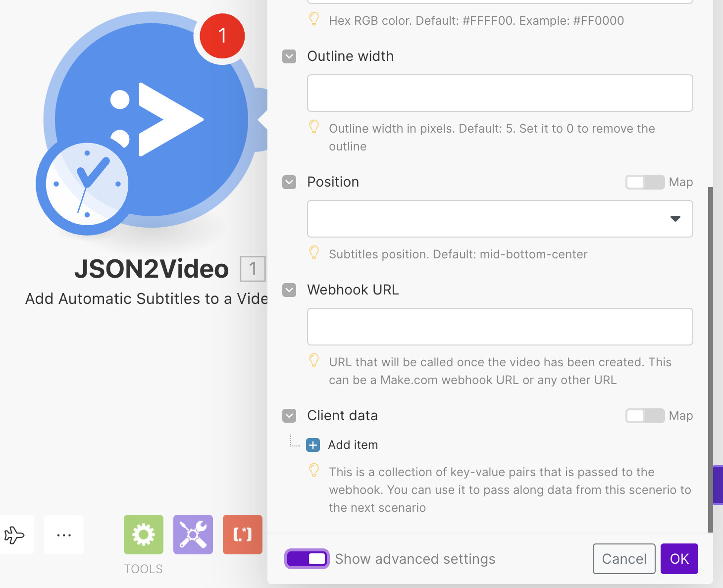
Task: Click Add item under Client data
Action: 353,445
